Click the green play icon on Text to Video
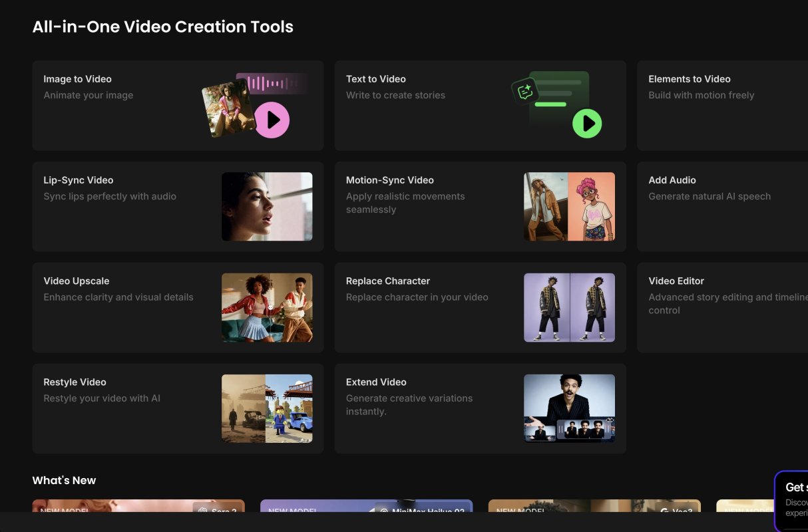The width and height of the screenshot is (808, 532). coord(587,123)
